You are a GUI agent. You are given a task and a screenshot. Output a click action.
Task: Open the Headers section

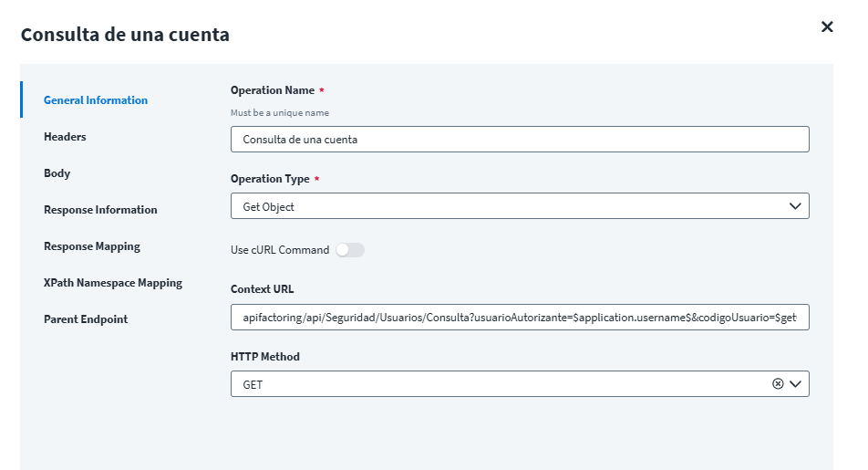[x=65, y=137]
